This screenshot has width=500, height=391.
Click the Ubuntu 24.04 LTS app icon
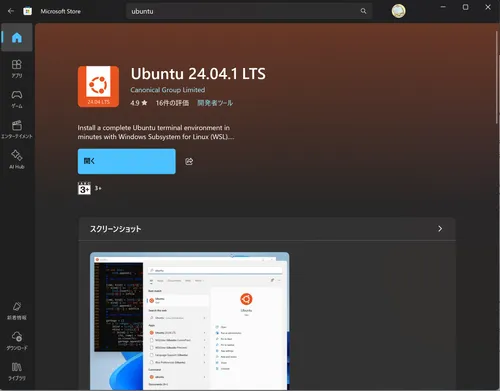point(98,87)
